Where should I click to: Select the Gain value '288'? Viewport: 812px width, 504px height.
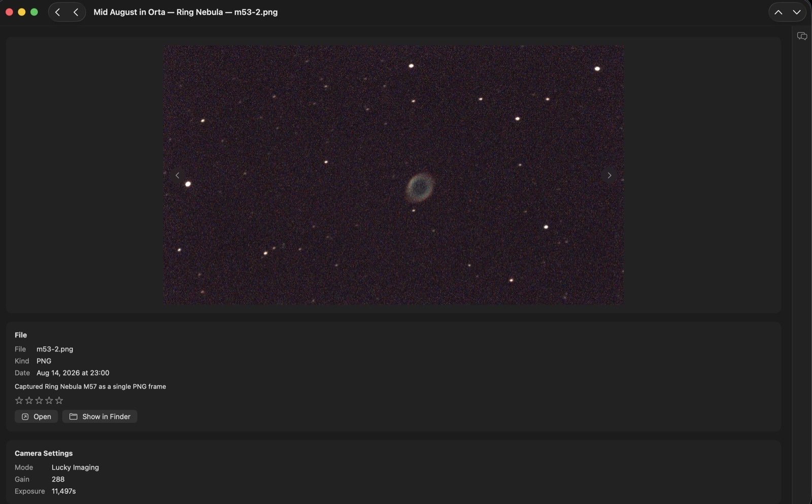[58, 479]
